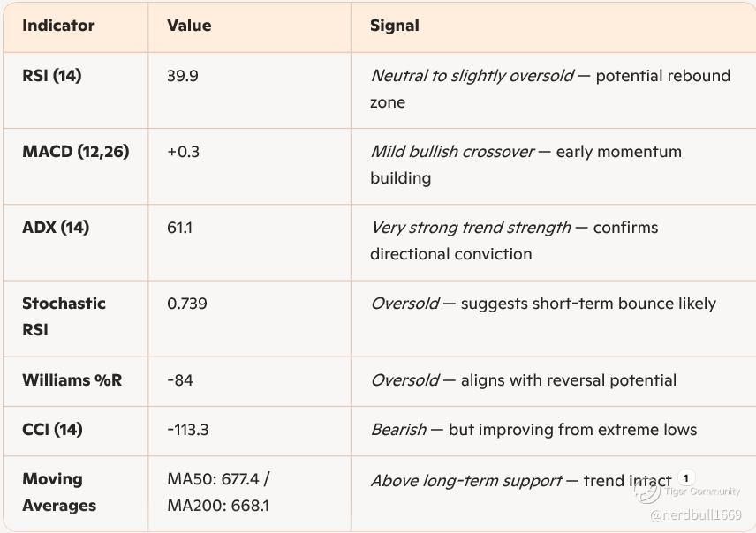Viewport: 756px width, 533px height.
Task: Click the 'Above long-term support' signal text
Action: click(x=466, y=481)
